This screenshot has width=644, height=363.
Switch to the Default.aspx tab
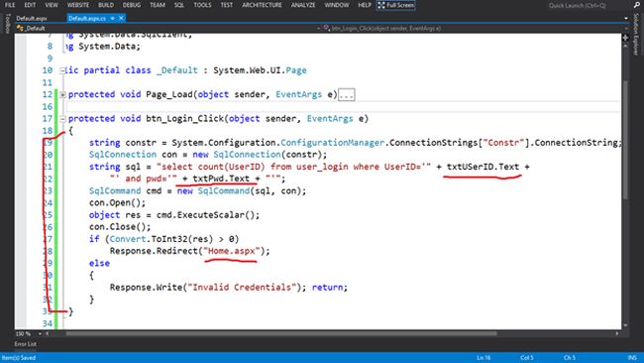coord(32,18)
